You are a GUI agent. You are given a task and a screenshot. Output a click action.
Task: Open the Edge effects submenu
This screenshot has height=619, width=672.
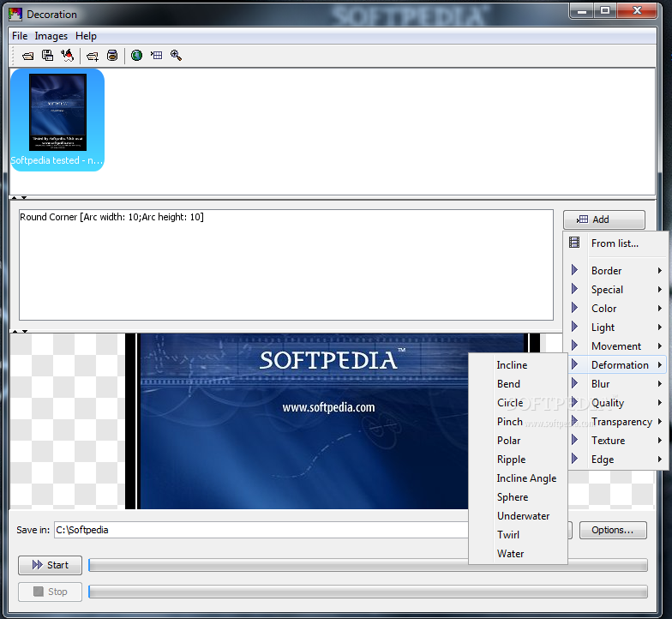615,460
